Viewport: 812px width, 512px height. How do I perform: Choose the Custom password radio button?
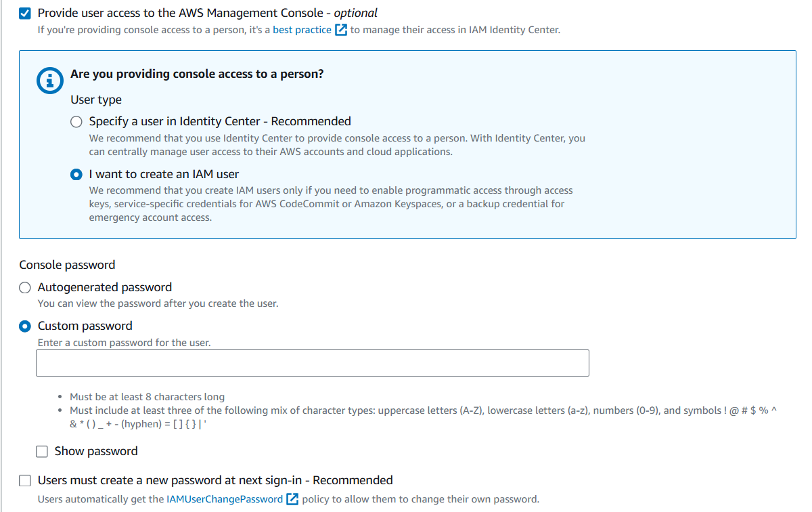25,326
